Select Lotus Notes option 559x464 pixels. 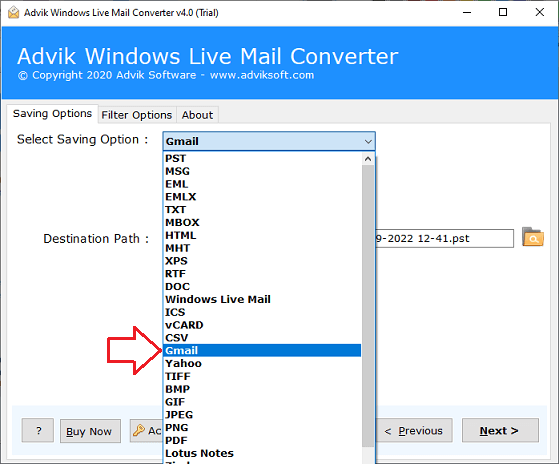[262, 453]
